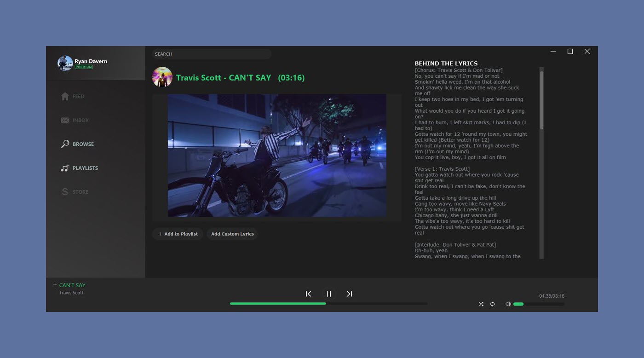Viewport: 644px width, 358px height.
Task: Toggle repeat mode
Action: (493, 304)
